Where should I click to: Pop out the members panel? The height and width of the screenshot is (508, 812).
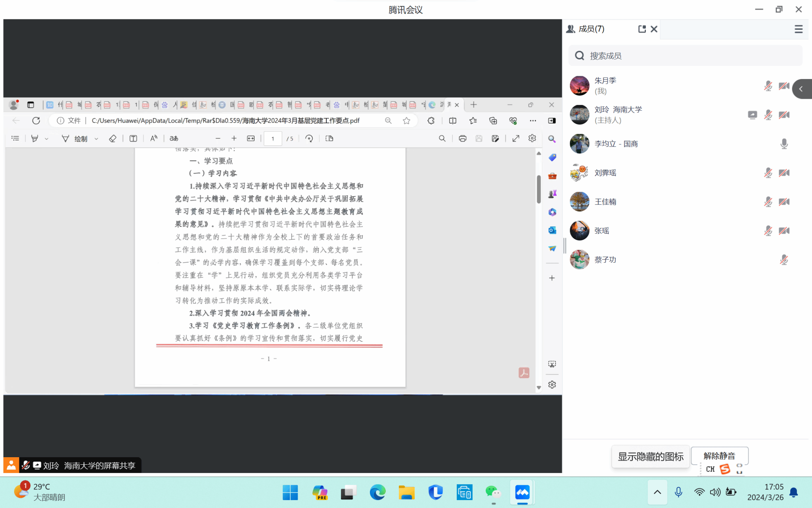(x=642, y=29)
